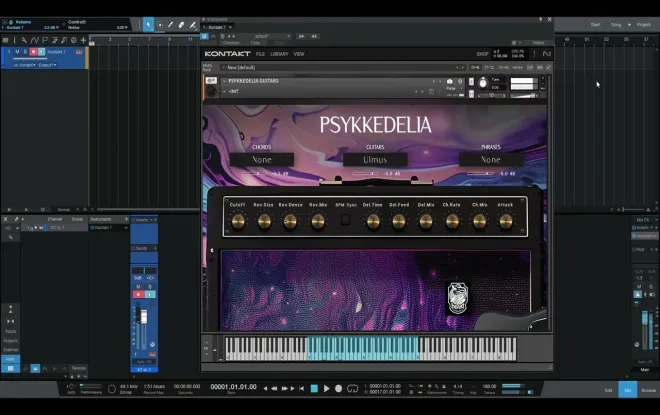Click the Stop button in the transport
660x415 pixels.
point(314,388)
